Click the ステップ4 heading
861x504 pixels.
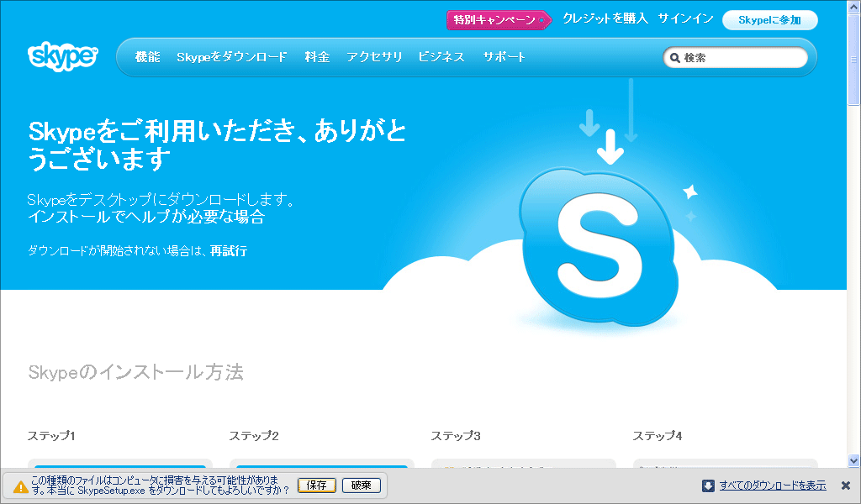point(658,436)
